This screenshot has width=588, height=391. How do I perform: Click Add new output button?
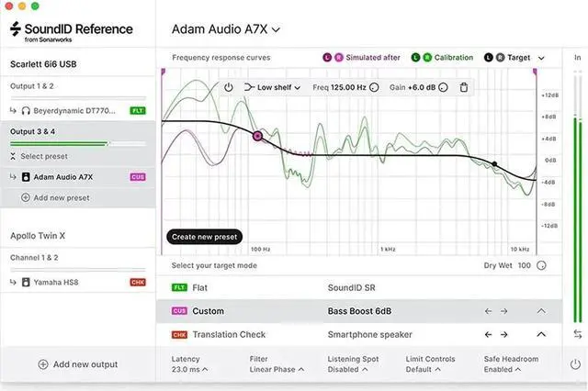(77, 364)
